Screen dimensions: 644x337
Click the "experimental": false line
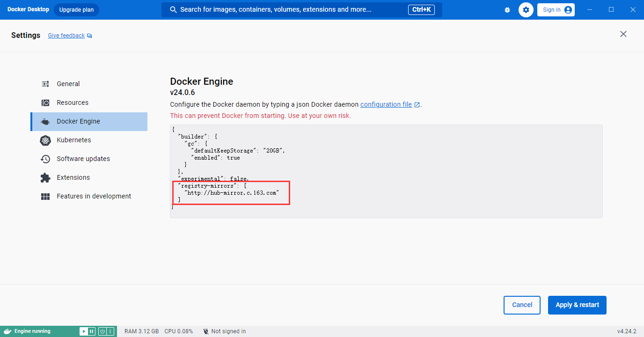click(x=213, y=179)
